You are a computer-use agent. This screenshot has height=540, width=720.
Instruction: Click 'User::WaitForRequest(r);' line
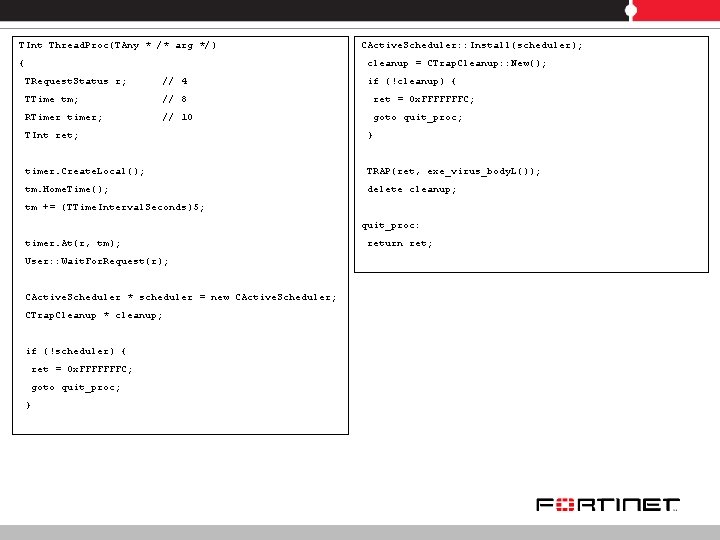coord(96,261)
